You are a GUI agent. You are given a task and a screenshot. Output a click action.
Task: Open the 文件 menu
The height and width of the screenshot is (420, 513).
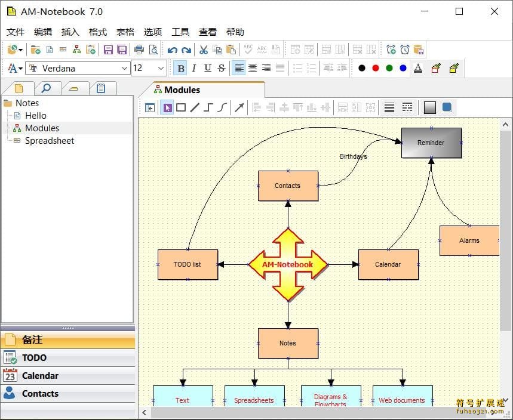click(16, 32)
